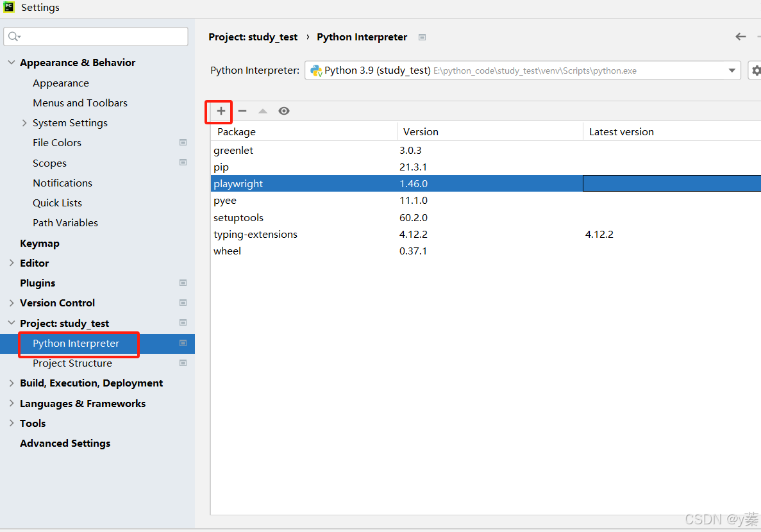761x532 pixels.
Task: Click the back navigation arrow
Action: (x=740, y=37)
